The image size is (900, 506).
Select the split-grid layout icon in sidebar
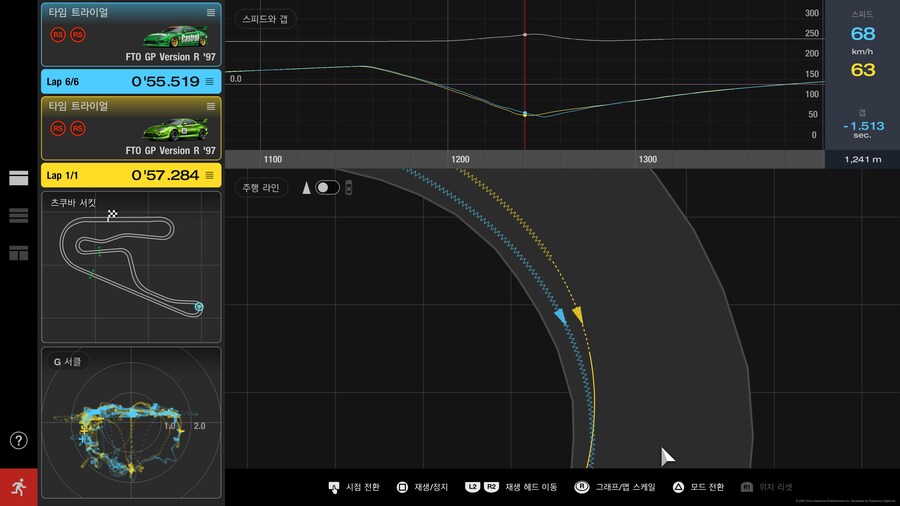(18, 253)
